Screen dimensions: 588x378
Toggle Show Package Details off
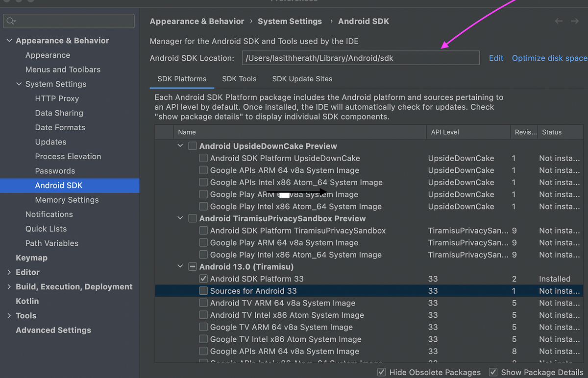(x=493, y=372)
